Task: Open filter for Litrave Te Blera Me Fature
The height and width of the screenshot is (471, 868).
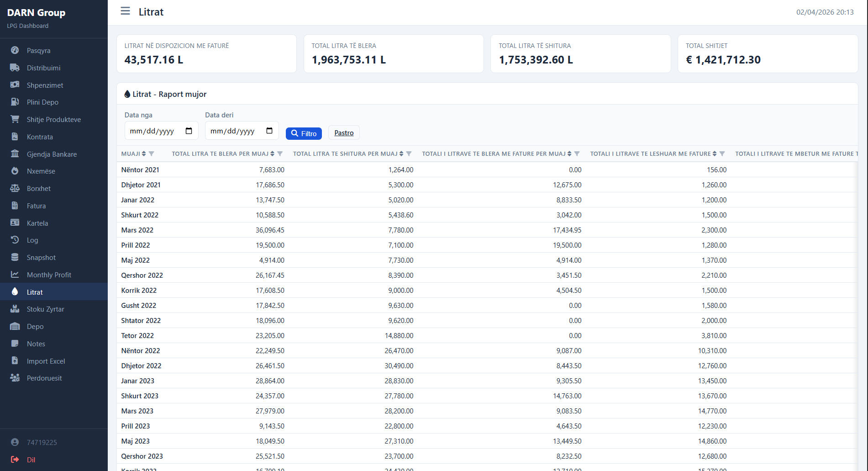Action: click(577, 154)
